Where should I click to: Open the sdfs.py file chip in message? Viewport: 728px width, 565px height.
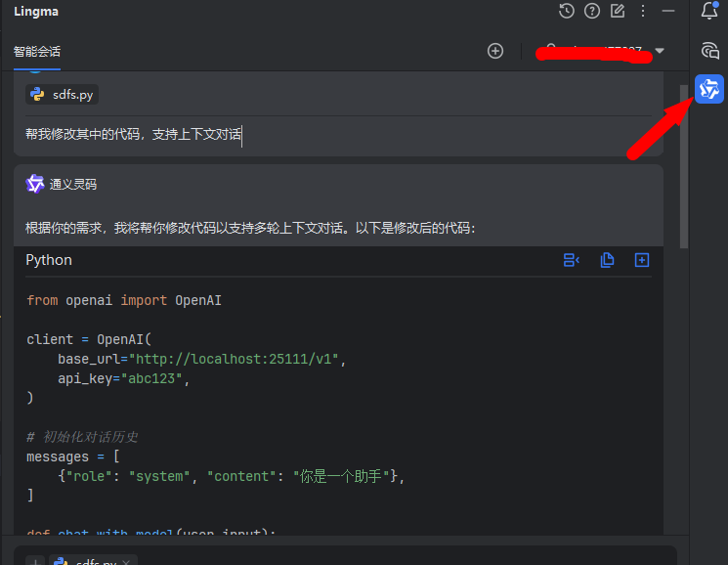62,94
